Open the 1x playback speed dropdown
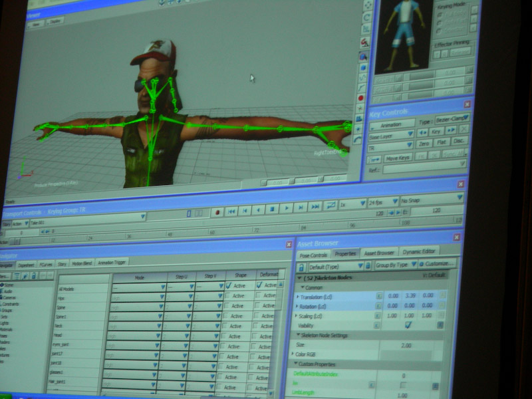The image size is (532, 399). click(352, 204)
